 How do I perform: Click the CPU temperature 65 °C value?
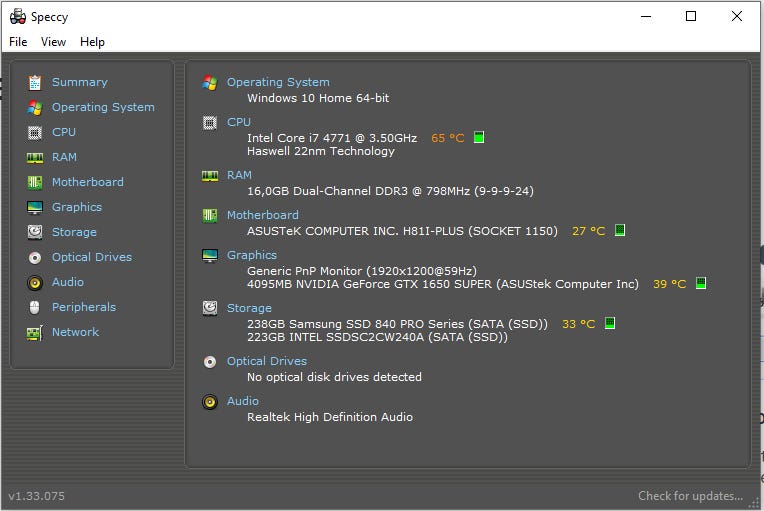click(448, 138)
